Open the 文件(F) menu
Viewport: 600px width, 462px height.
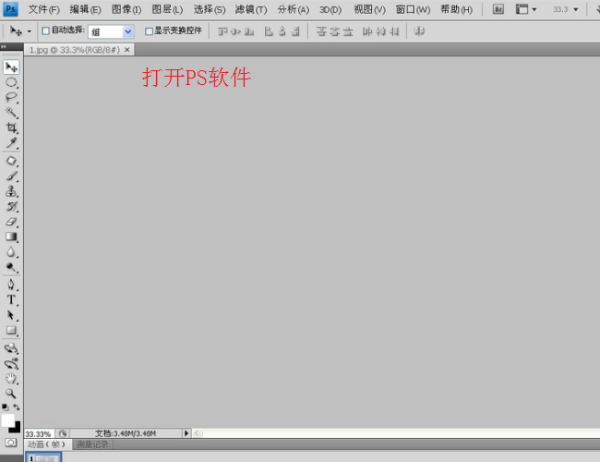tap(44, 10)
